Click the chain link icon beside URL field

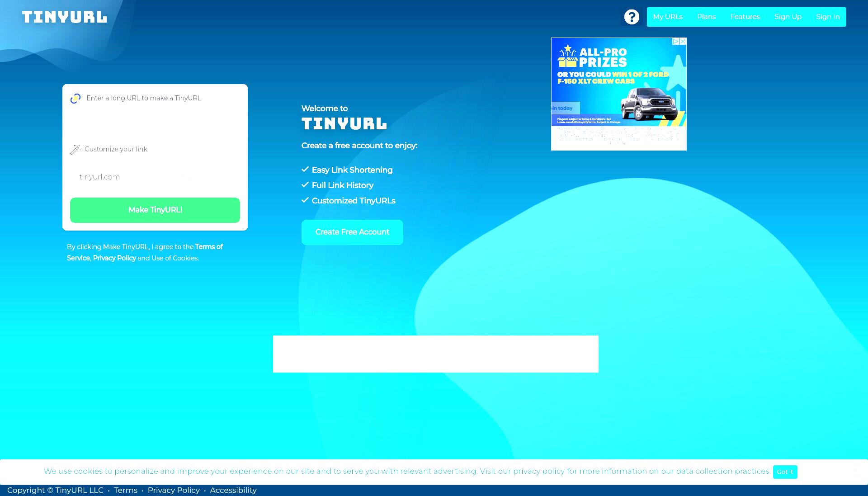[75, 99]
